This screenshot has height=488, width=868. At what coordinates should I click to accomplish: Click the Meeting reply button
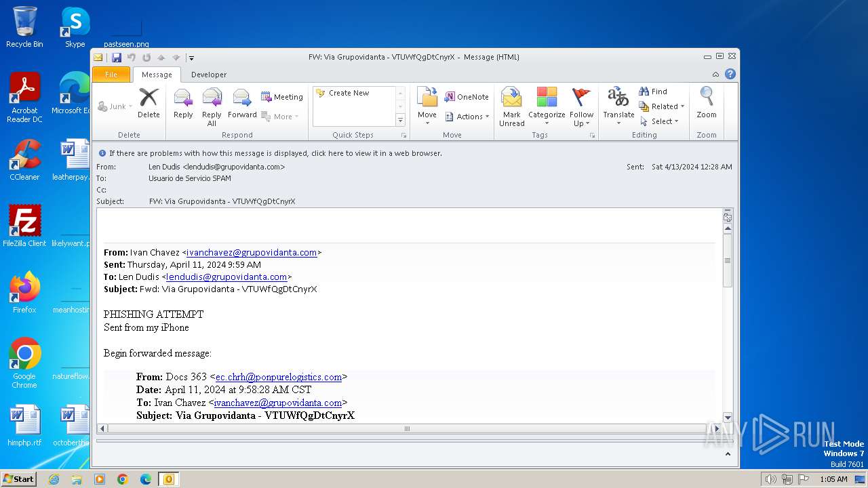pyautogui.click(x=282, y=97)
